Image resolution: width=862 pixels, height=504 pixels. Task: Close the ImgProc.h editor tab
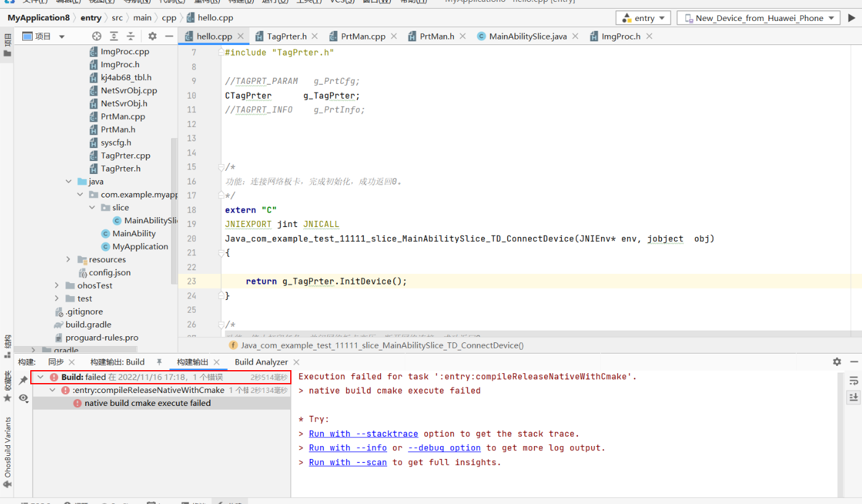tap(649, 36)
